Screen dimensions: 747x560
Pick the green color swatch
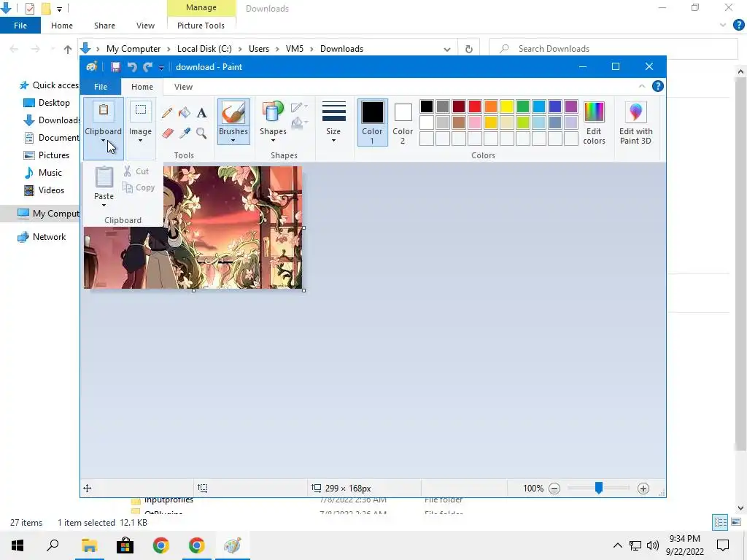pyautogui.click(x=523, y=106)
